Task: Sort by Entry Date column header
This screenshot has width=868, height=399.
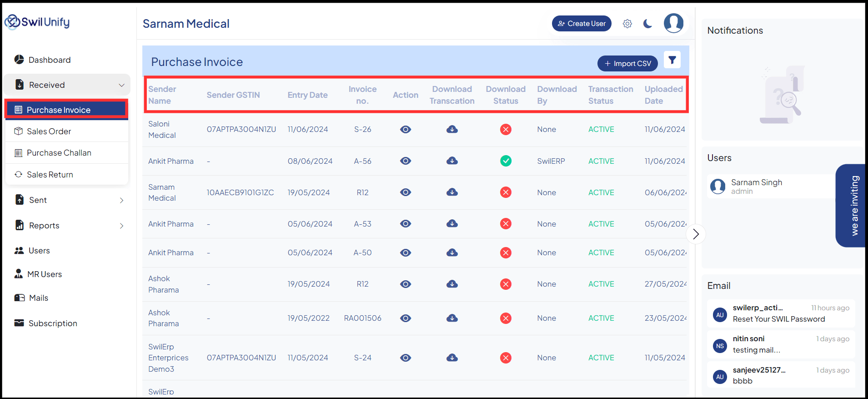Action: click(307, 95)
